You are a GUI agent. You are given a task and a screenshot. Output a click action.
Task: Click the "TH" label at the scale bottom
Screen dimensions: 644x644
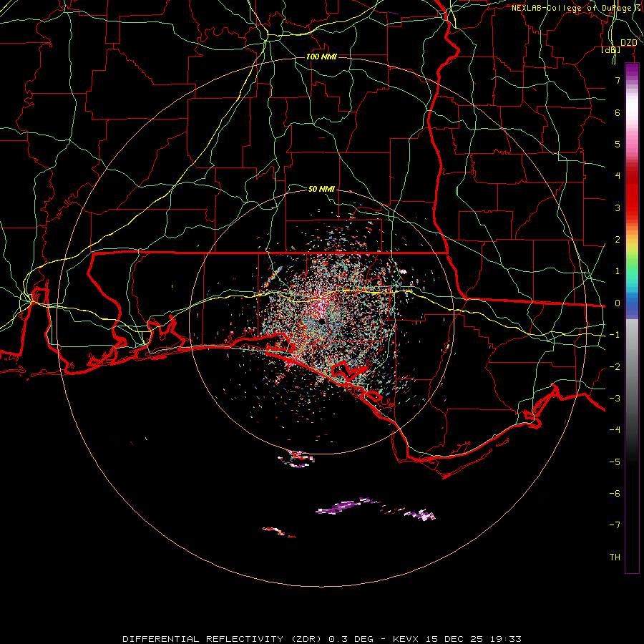[x=615, y=557]
